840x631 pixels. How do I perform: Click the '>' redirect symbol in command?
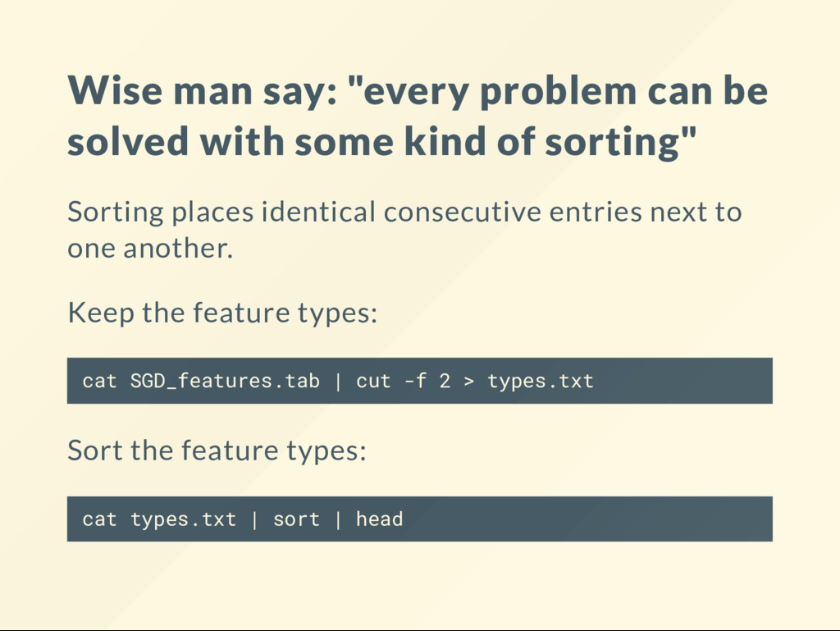tap(468, 382)
